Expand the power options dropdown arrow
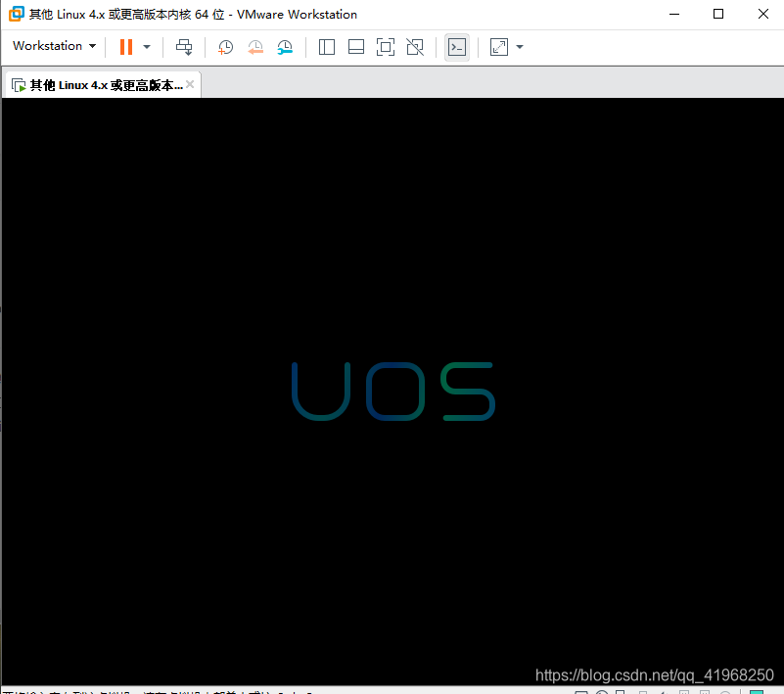Screen dimensions: 784x694 pyautogui.click(x=147, y=47)
